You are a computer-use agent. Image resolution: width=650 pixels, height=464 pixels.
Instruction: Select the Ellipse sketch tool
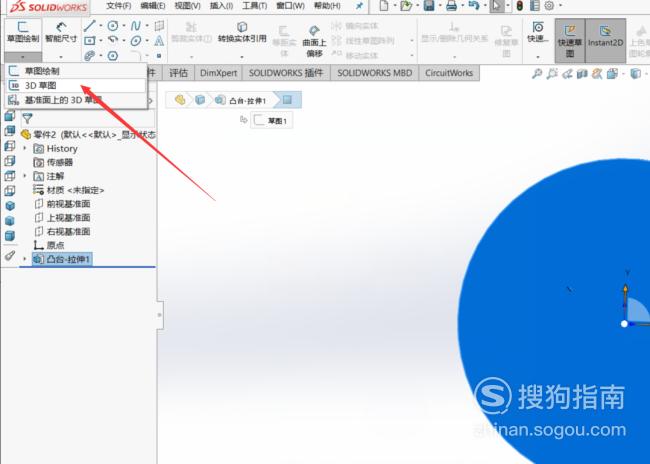pyautogui.click(x=136, y=41)
